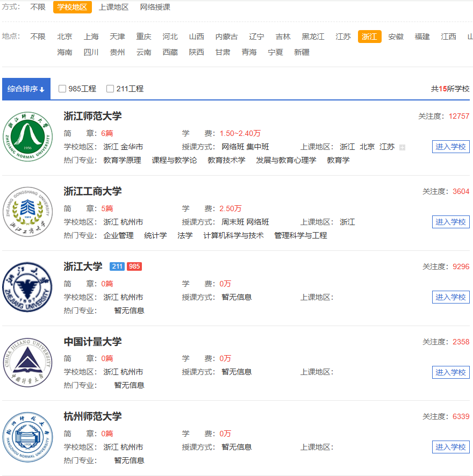Choose 青海 as location

pyautogui.click(x=249, y=52)
